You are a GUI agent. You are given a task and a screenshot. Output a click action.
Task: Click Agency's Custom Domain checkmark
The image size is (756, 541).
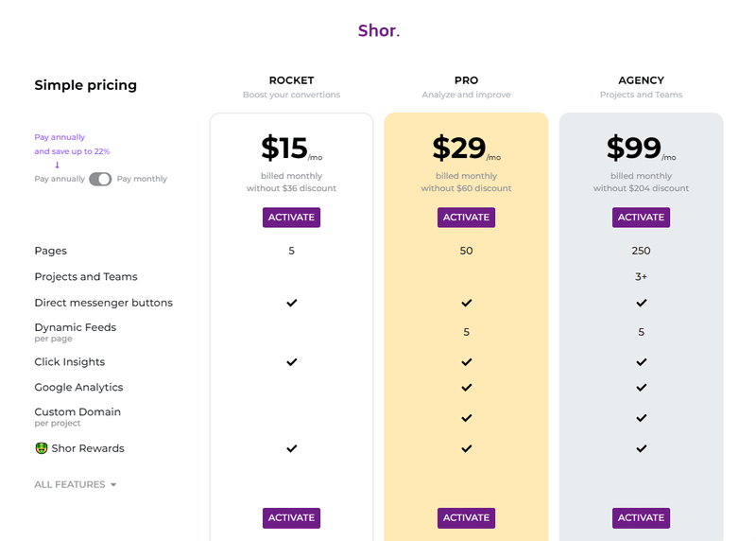point(642,418)
